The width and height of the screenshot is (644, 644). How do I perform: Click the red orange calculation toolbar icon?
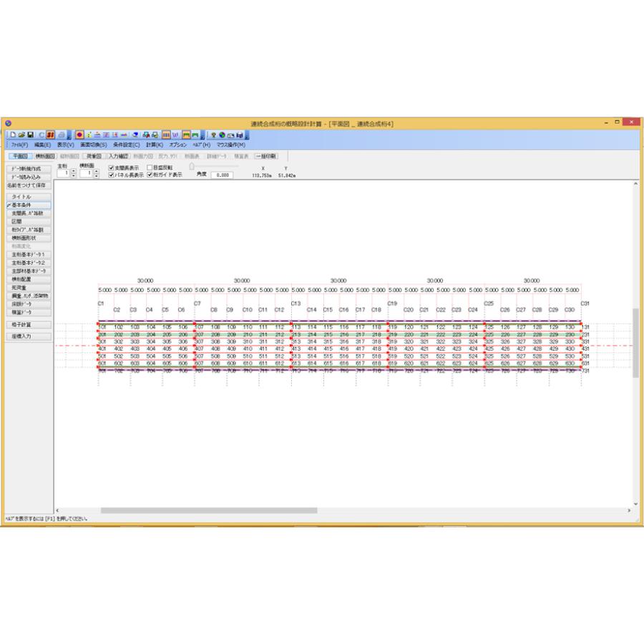(x=50, y=135)
